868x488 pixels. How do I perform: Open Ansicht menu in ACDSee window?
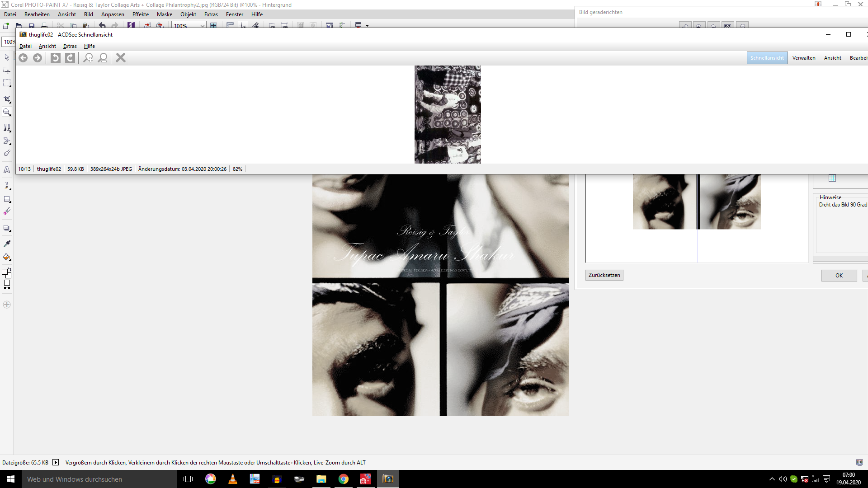click(47, 46)
